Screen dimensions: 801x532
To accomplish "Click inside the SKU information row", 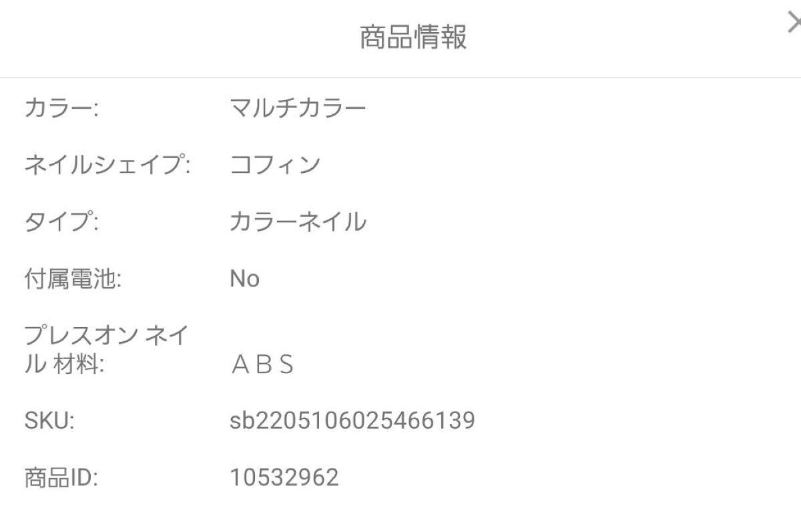I will tap(400, 420).
